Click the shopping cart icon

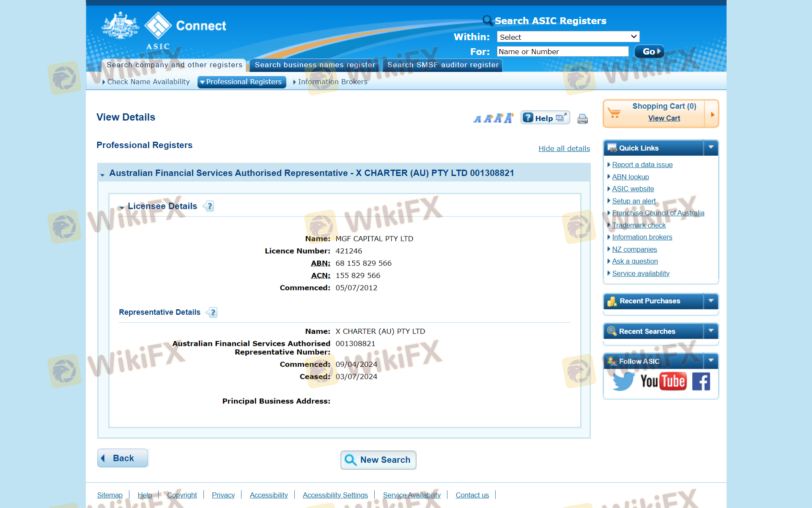click(x=614, y=113)
